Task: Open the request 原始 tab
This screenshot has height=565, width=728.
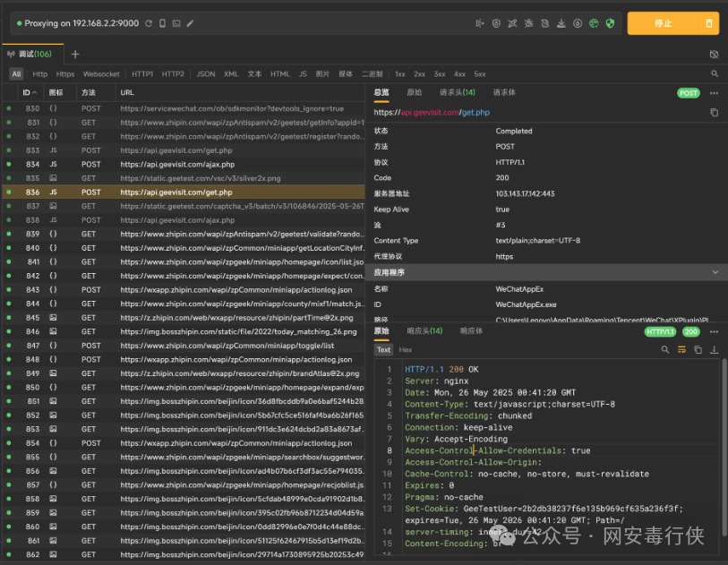Action: (x=414, y=92)
